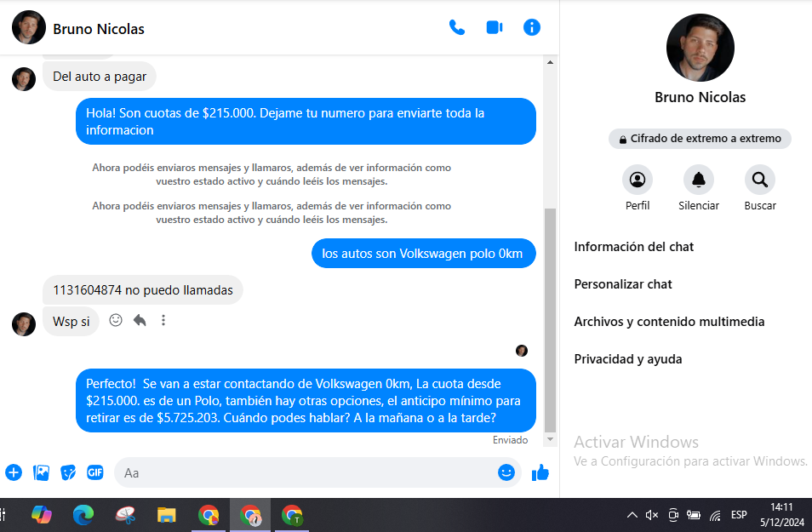
Task: Expand Archivos y contenido multimedia section
Action: (x=669, y=322)
